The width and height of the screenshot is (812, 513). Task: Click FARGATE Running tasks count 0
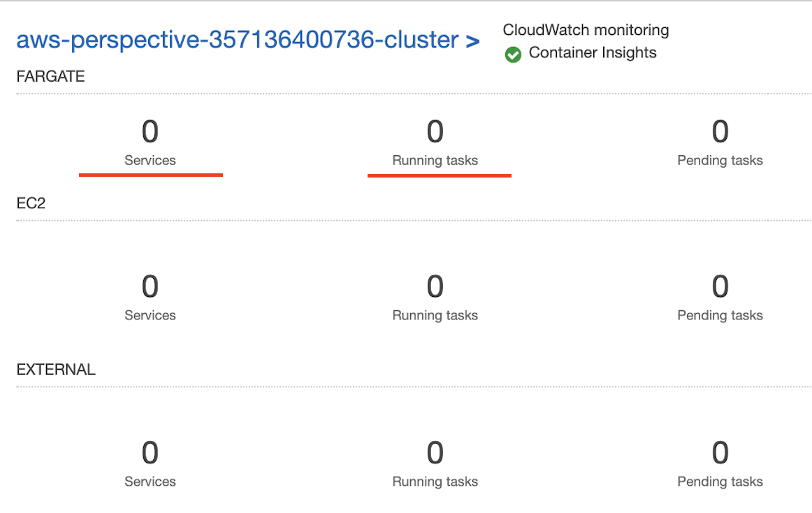click(x=435, y=131)
